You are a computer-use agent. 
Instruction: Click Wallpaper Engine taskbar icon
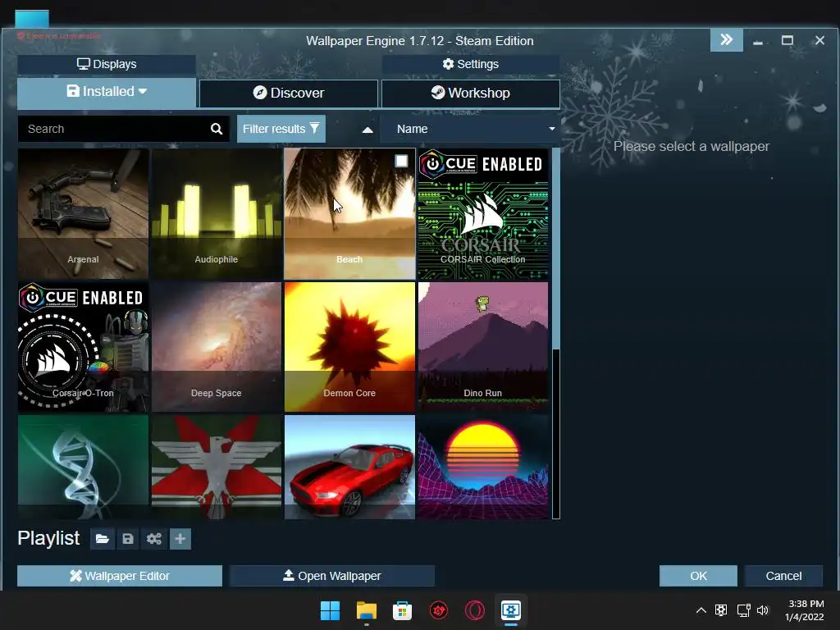click(511, 610)
